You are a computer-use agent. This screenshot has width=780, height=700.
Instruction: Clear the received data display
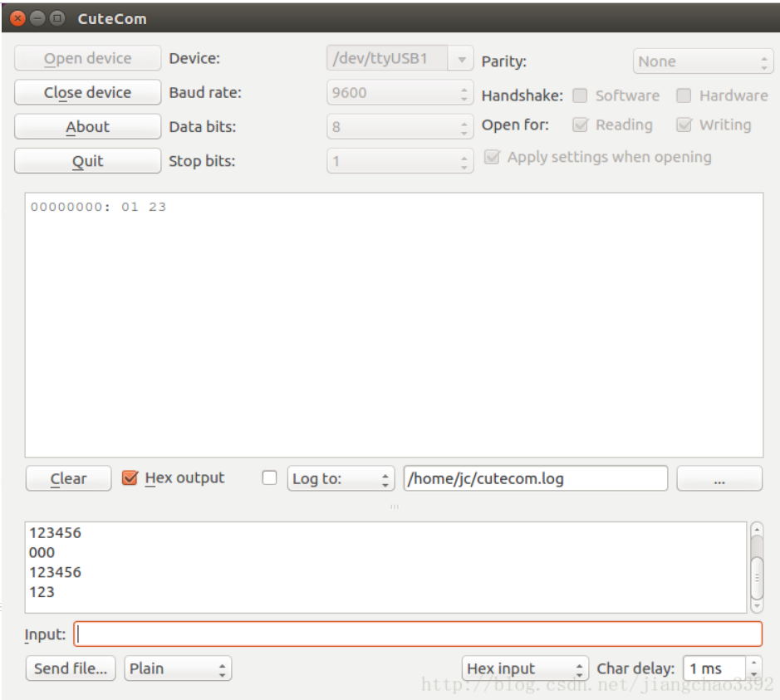click(68, 477)
